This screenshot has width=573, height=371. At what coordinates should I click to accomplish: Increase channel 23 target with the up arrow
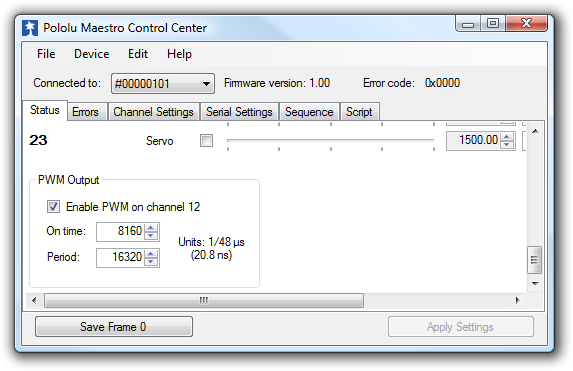coord(507,137)
